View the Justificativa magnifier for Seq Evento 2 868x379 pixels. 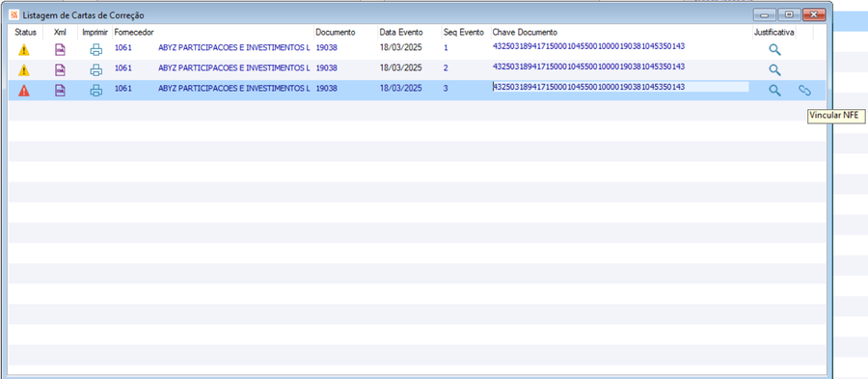[x=775, y=70]
